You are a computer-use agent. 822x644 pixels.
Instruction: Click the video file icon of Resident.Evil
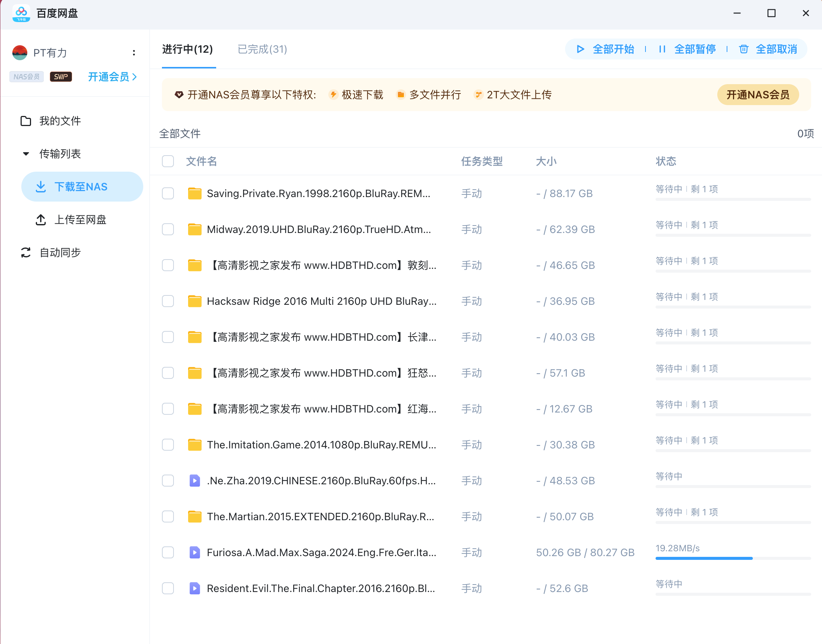coord(194,588)
